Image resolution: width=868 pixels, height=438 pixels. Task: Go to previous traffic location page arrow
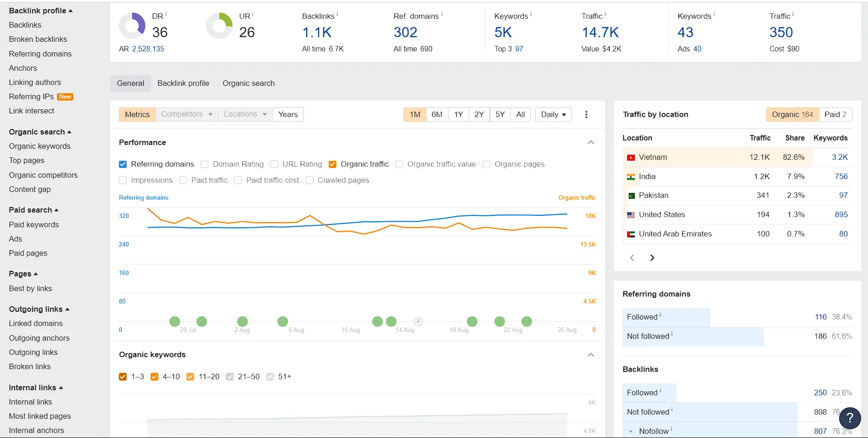coord(632,258)
